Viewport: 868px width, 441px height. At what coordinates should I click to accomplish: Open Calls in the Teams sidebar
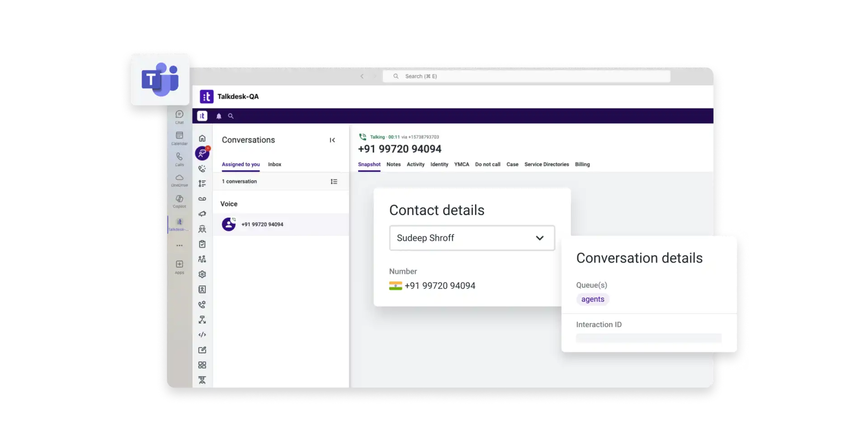tap(179, 159)
